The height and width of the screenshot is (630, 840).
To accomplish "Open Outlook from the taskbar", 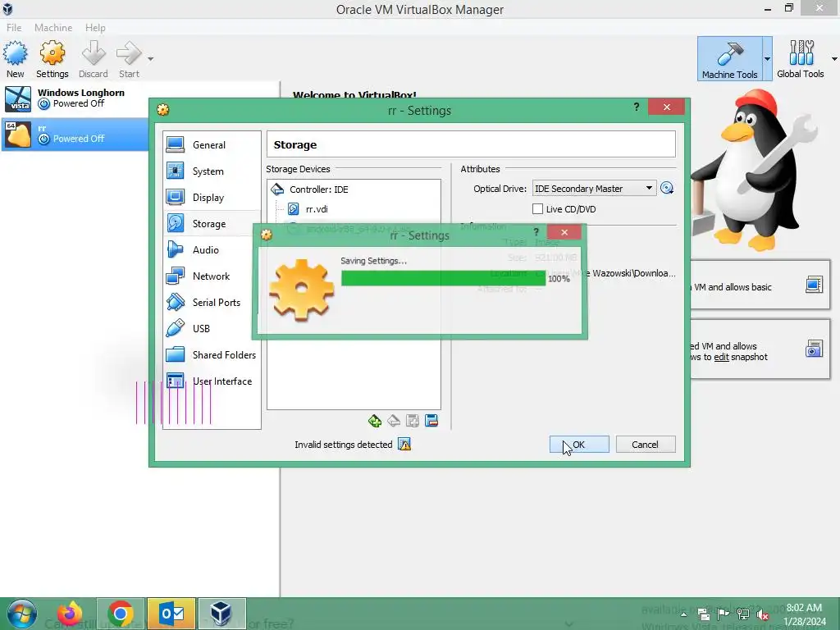I will 171,614.
